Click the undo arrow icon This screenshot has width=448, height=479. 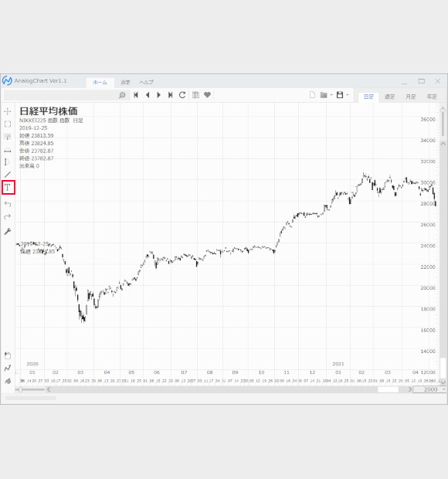coord(8,204)
